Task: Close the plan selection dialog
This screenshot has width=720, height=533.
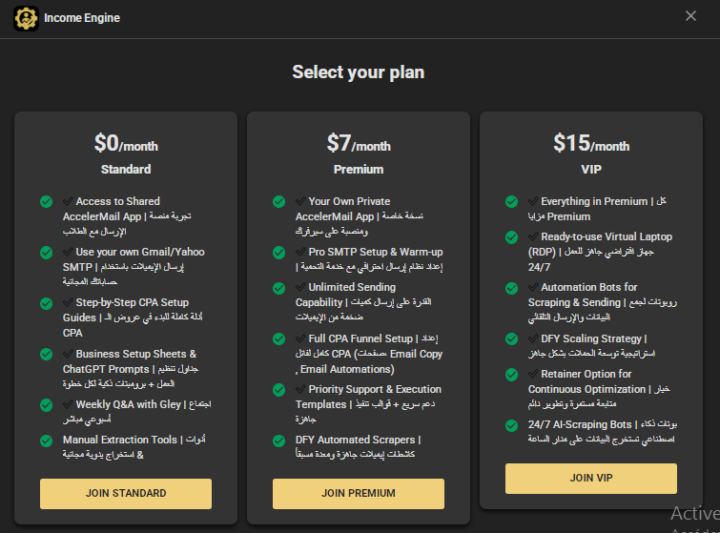Action: 691,16
